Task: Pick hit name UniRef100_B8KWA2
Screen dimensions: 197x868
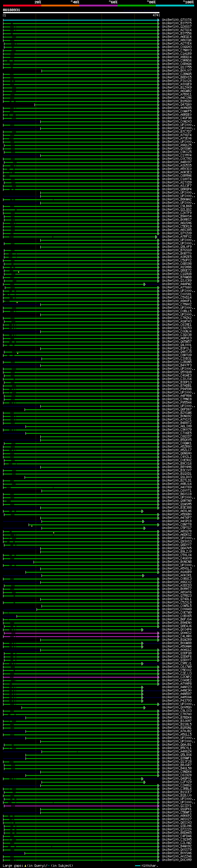Action: [177, 200]
